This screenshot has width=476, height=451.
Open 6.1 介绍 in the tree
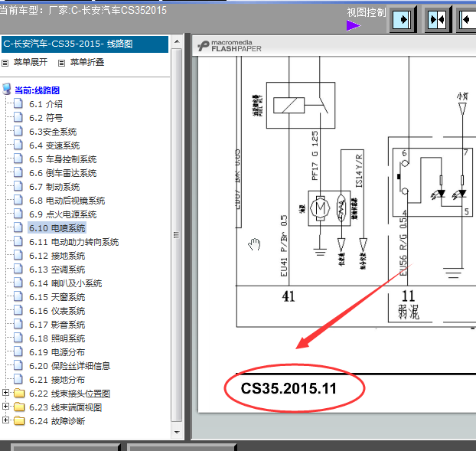(x=46, y=104)
